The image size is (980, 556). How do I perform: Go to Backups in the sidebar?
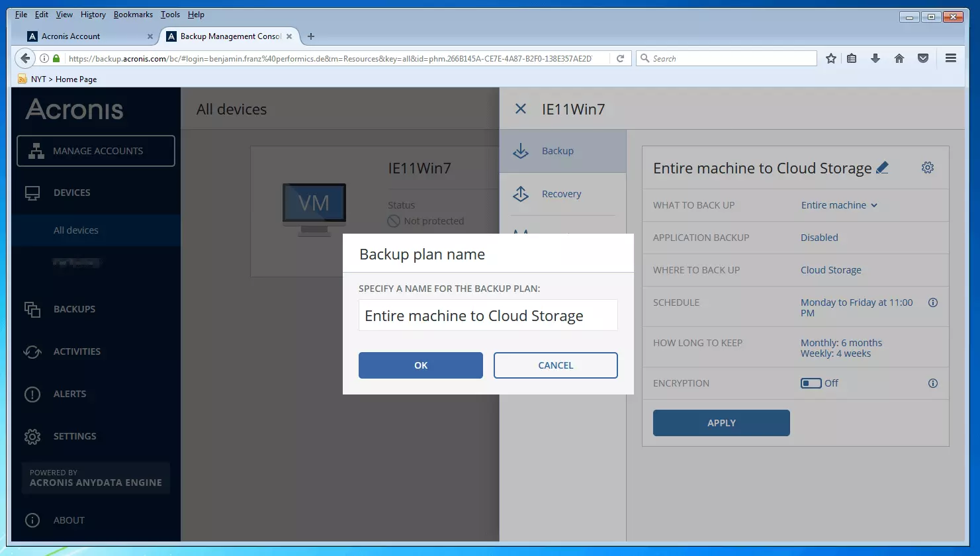74,309
